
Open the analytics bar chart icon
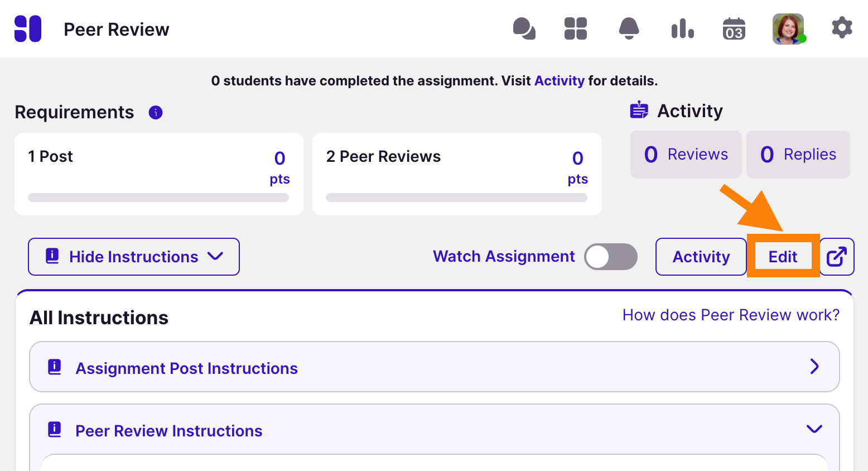point(682,29)
